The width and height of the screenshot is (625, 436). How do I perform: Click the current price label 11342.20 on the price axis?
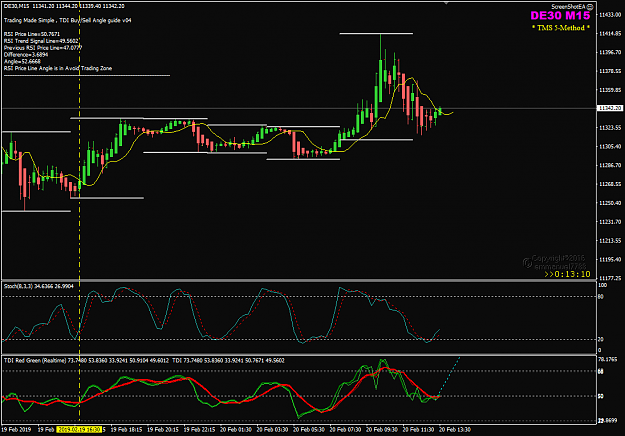click(609, 108)
